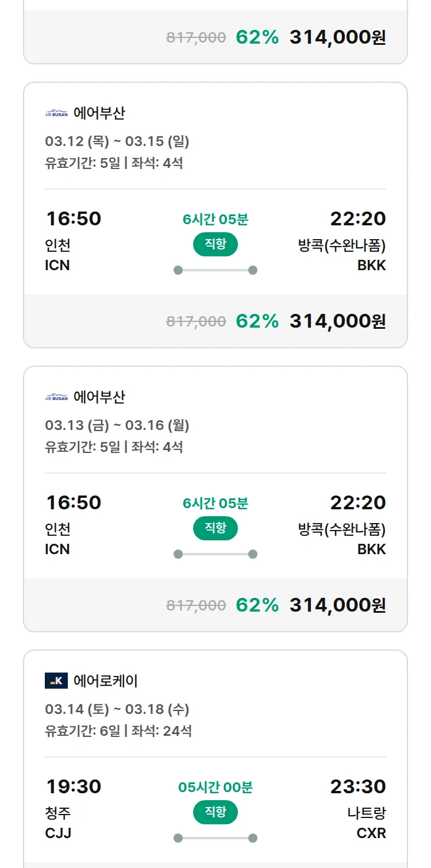The width and height of the screenshot is (431, 868).
Task: Tap the 직항 badge on the 03.13 flight
Action: [x=215, y=528]
